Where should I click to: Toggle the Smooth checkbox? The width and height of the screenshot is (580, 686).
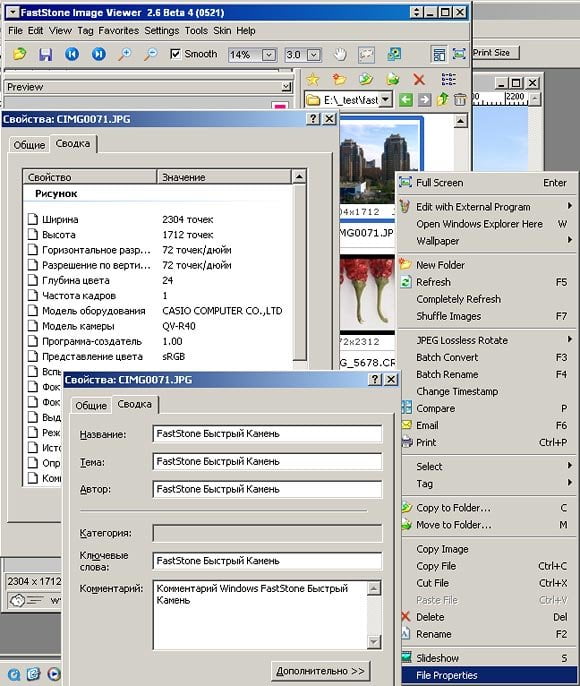point(175,54)
